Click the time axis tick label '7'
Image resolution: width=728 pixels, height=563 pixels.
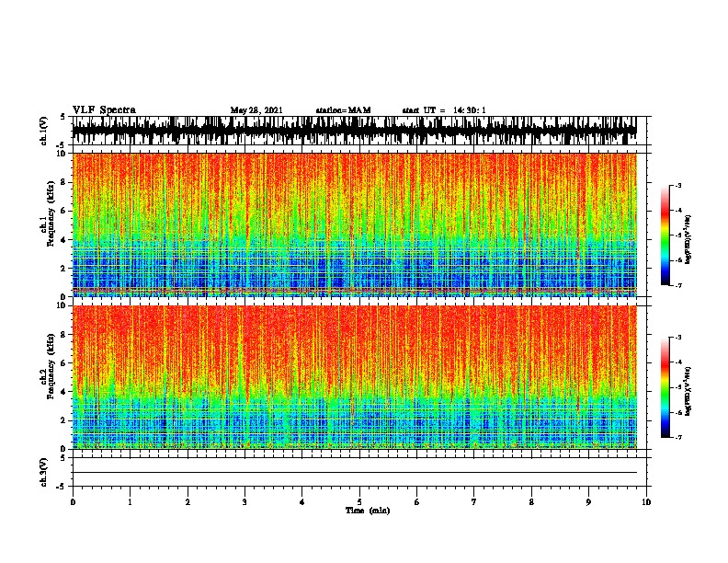click(x=474, y=502)
